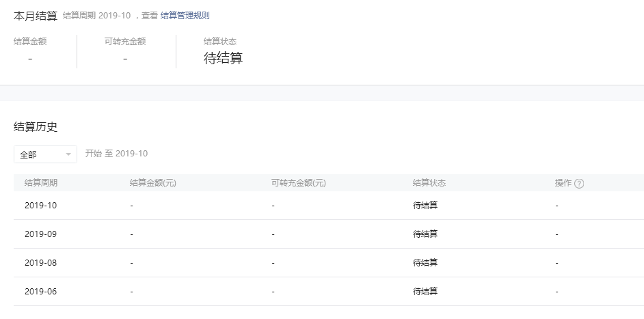The height and width of the screenshot is (319, 644).
Task: Select the 2019-08 settlement period row
Action: pyautogui.click(x=41, y=263)
